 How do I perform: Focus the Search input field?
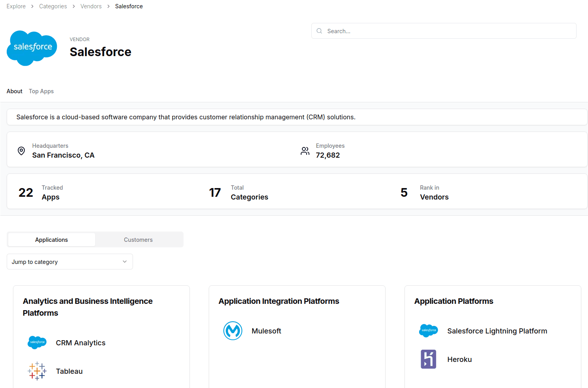[x=444, y=31]
